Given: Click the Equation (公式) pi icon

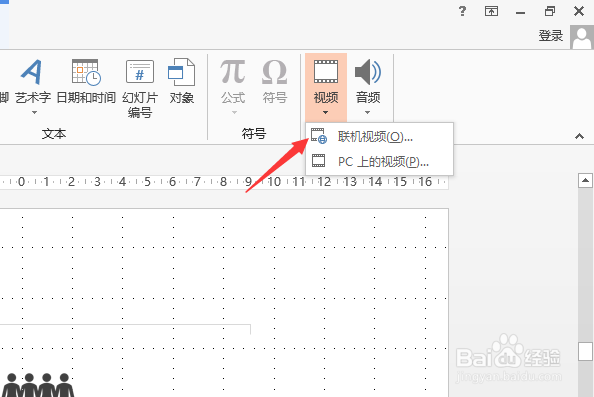Looking at the screenshot, I should 233,72.
